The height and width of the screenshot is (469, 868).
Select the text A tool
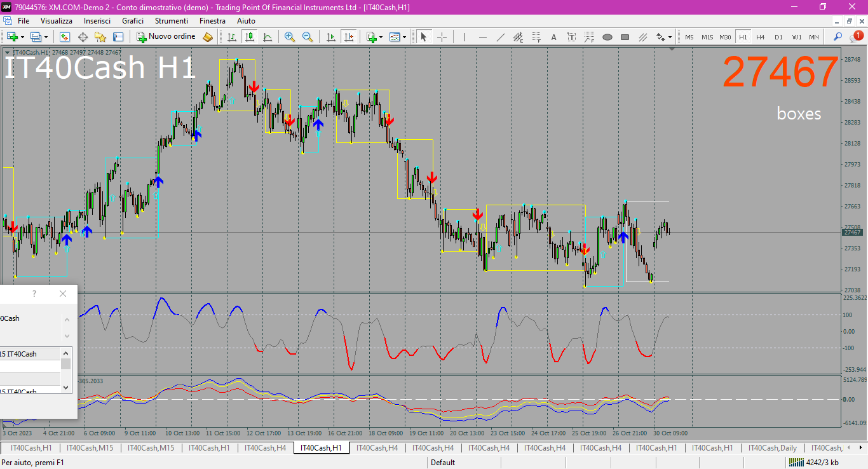tap(553, 37)
